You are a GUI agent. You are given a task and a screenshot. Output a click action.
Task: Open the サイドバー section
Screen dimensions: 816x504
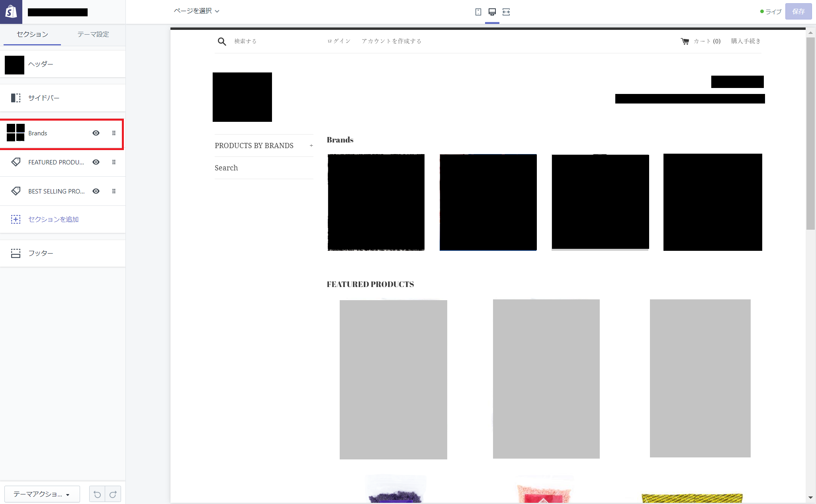tap(63, 98)
